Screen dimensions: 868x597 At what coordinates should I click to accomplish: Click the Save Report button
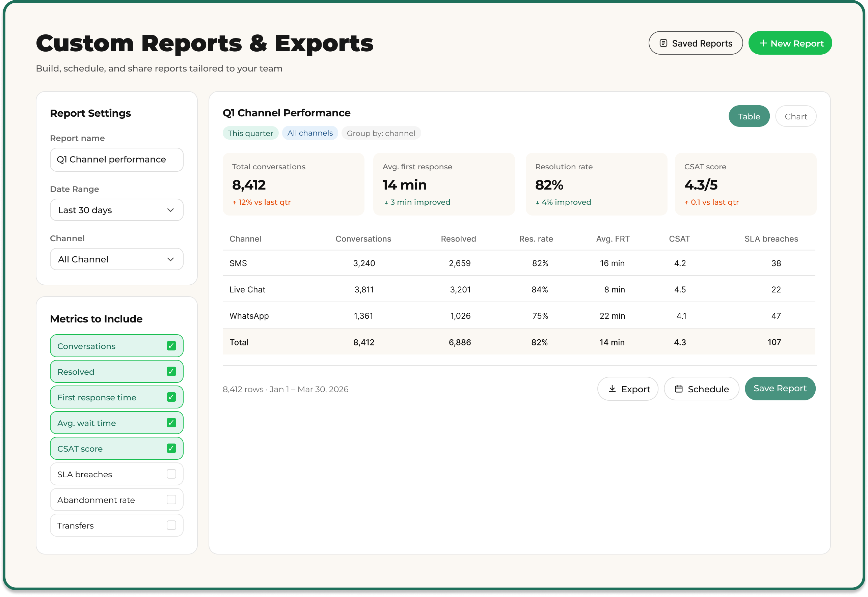point(780,389)
